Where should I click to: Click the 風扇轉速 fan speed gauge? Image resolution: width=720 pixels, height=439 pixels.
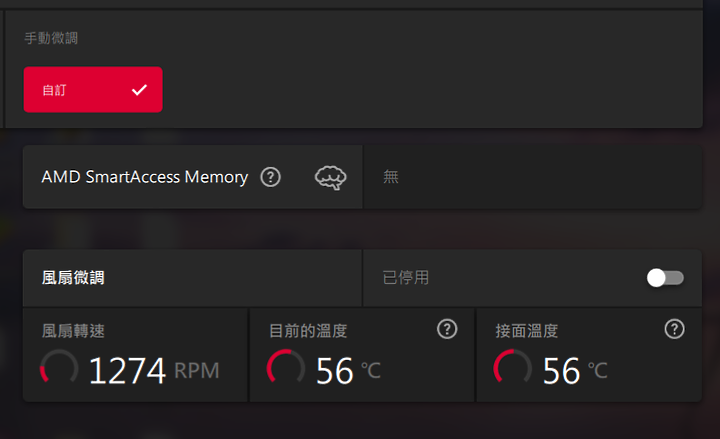pyautogui.click(x=59, y=370)
